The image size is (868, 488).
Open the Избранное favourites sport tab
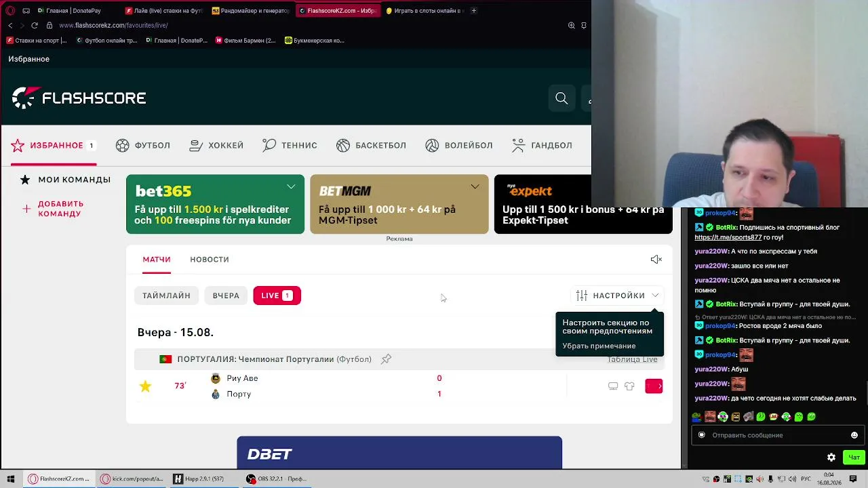click(53, 145)
